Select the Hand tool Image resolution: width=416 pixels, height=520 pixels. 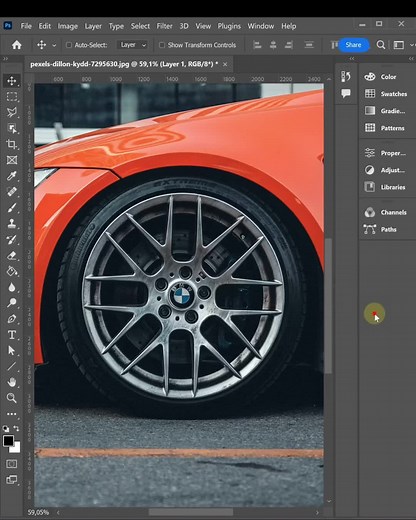tap(12, 382)
